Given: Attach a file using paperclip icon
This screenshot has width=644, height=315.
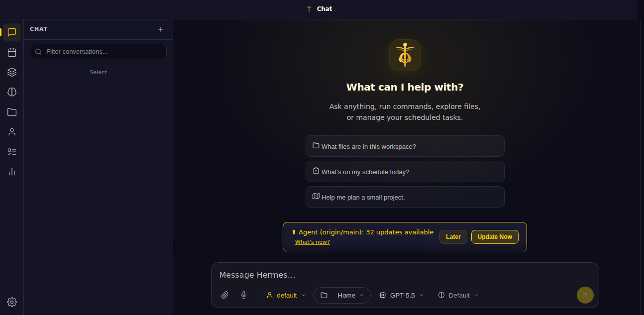Looking at the screenshot, I should [x=224, y=295].
